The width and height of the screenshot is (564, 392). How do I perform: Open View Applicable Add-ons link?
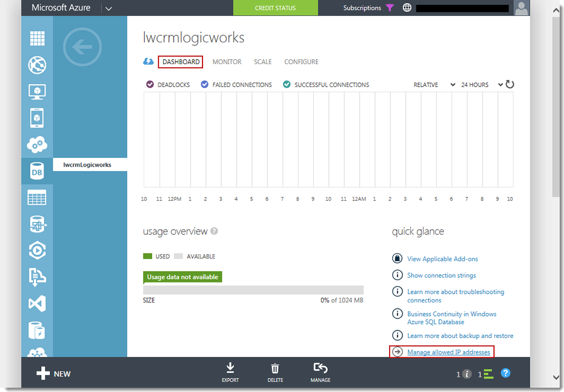point(442,259)
